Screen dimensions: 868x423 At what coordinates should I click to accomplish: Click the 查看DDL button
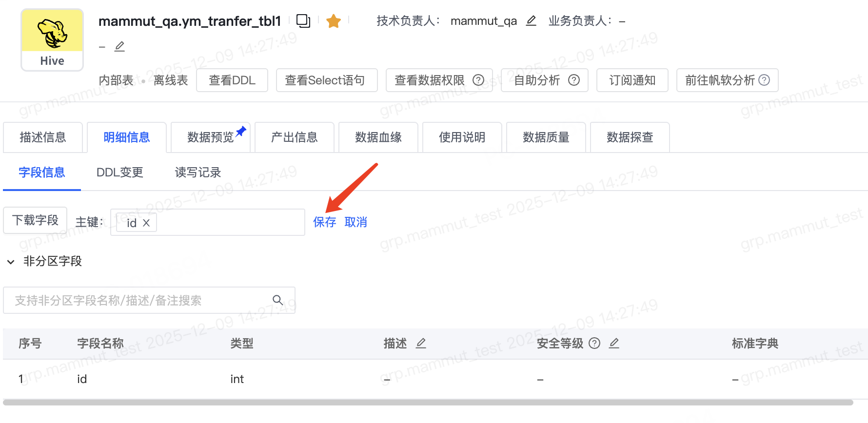click(232, 80)
